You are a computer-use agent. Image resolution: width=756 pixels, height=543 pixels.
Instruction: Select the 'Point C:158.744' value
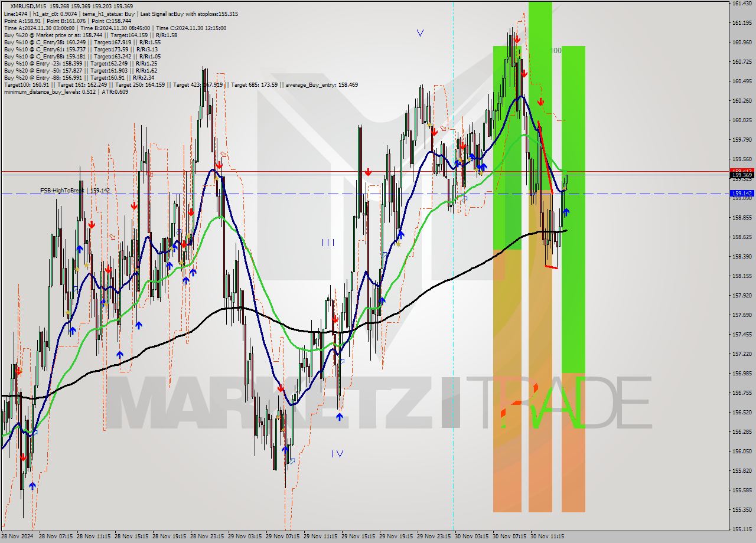[x=110, y=21]
